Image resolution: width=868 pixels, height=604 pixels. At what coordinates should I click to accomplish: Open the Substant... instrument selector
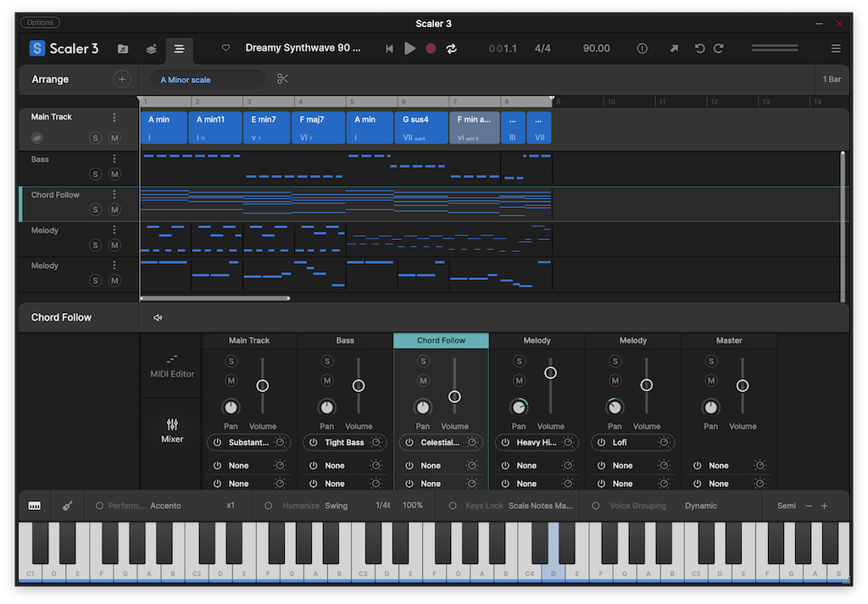pyautogui.click(x=248, y=442)
